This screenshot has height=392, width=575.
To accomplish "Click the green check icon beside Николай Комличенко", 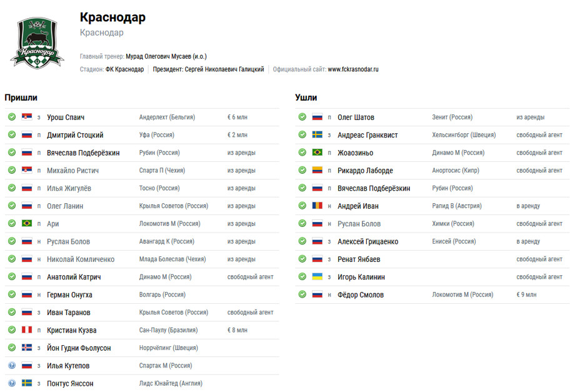I will tap(12, 259).
